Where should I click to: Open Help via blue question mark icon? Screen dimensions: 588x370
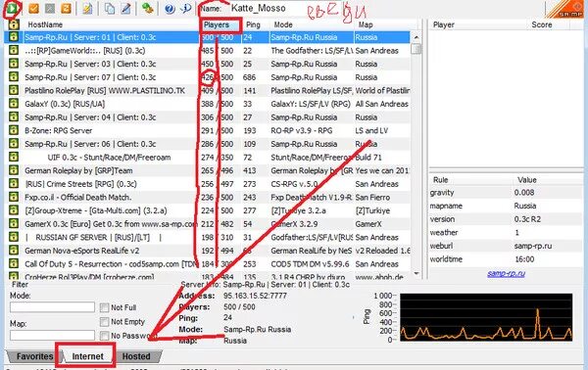click(170, 8)
